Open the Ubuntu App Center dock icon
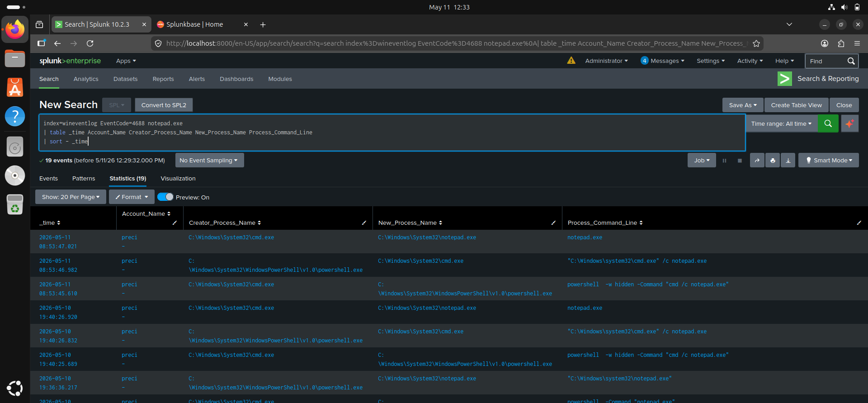Image resolution: width=868 pixels, height=403 pixels. coord(15,87)
